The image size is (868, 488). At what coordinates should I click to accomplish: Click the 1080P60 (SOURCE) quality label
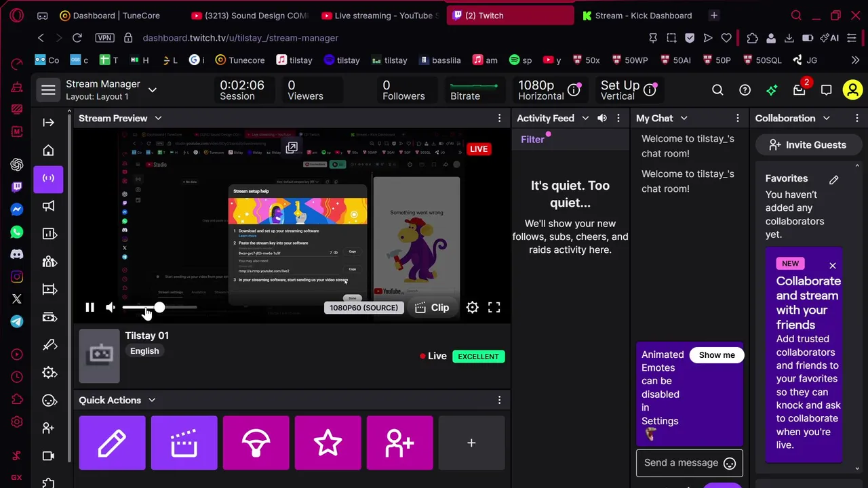coord(363,308)
